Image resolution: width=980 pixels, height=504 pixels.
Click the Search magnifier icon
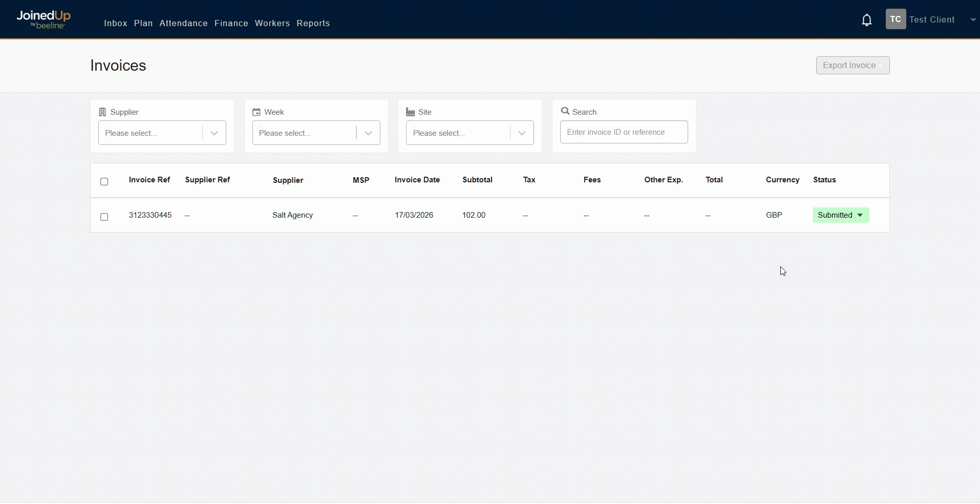click(x=565, y=111)
